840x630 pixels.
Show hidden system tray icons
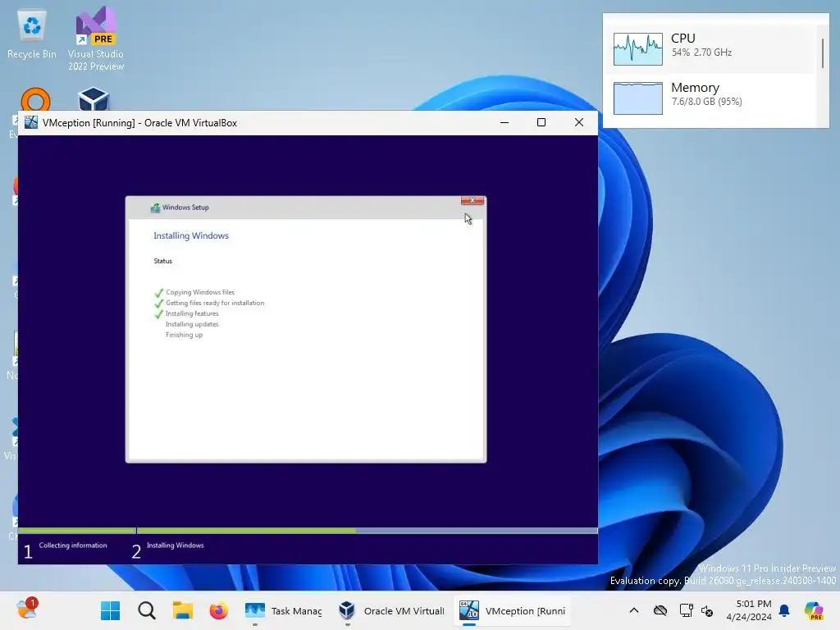point(634,610)
